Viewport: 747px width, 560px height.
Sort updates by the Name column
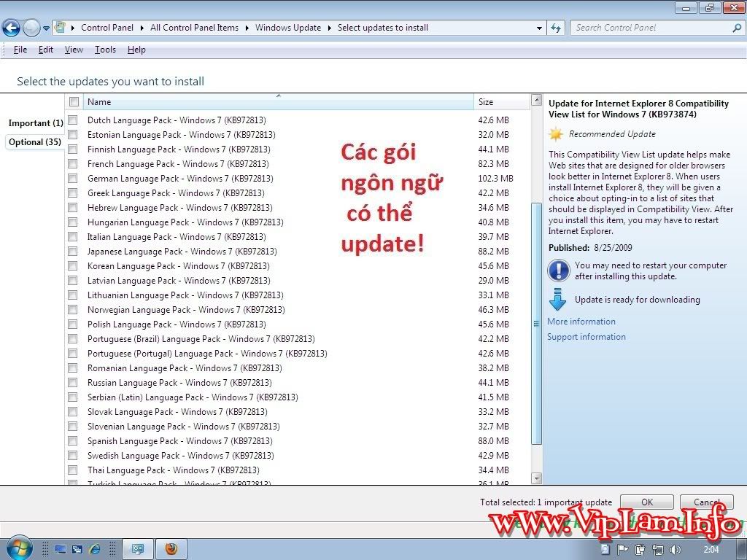[x=279, y=101]
